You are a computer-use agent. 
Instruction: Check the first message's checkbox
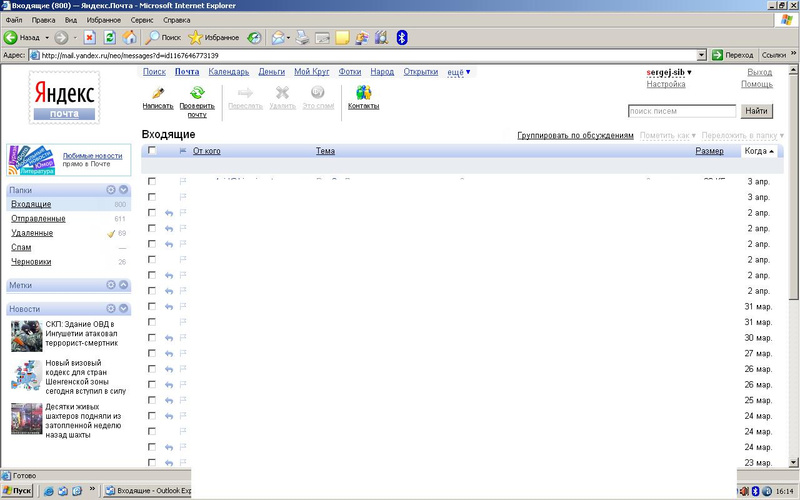pos(152,182)
